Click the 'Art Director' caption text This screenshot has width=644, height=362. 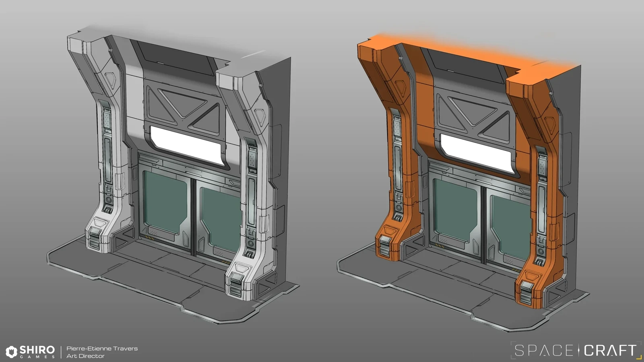click(85, 356)
